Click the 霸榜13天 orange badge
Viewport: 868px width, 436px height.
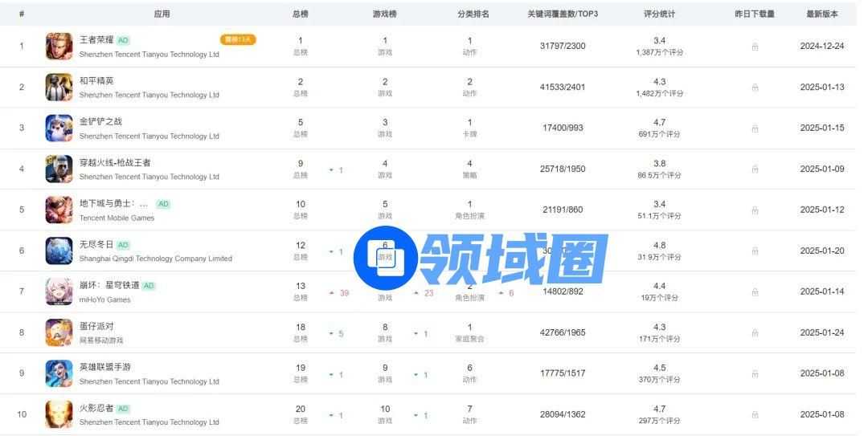tap(237, 40)
